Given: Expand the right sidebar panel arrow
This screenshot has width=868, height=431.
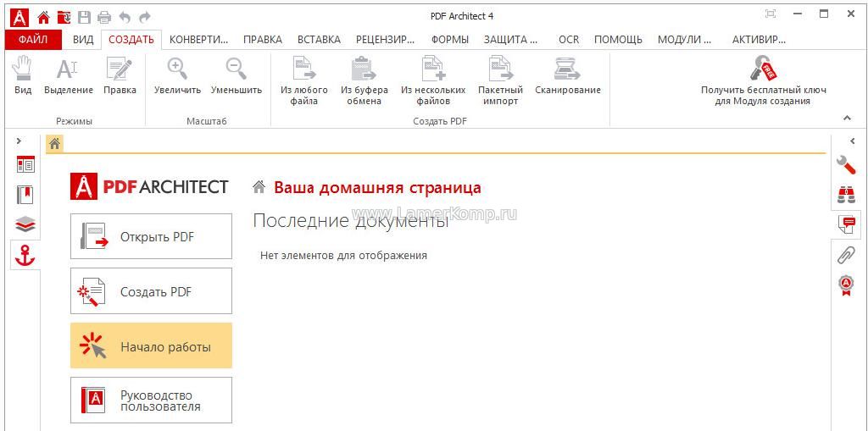Looking at the screenshot, I should [852, 141].
